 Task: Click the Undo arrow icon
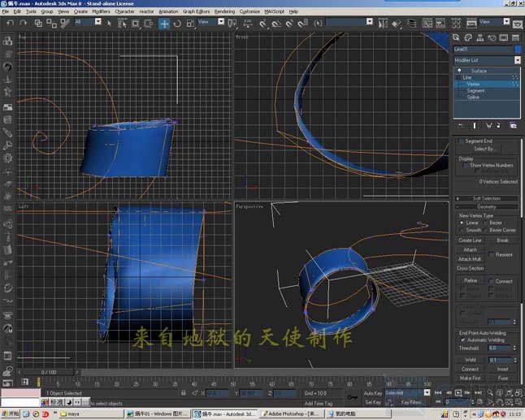click(10, 23)
